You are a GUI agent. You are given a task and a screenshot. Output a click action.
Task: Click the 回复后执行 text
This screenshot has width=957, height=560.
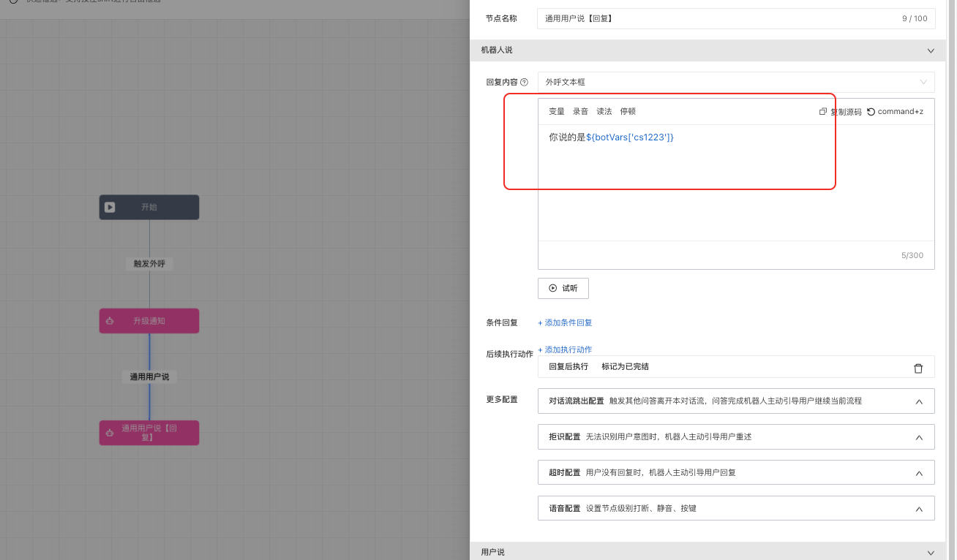[568, 367]
